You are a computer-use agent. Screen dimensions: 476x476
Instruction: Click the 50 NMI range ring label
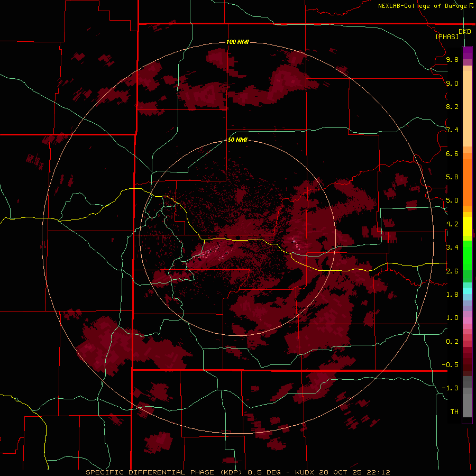(237, 140)
